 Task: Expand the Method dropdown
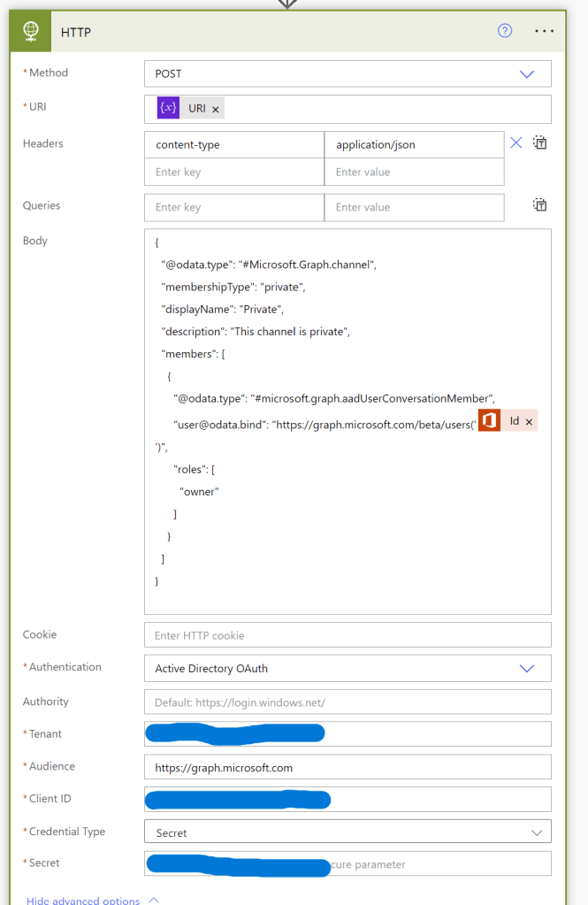click(527, 74)
